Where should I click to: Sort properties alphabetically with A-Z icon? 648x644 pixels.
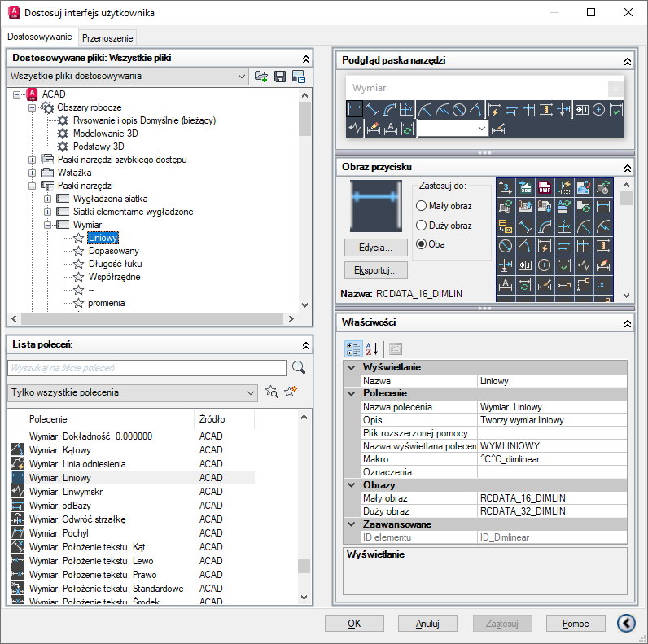[371, 349]
